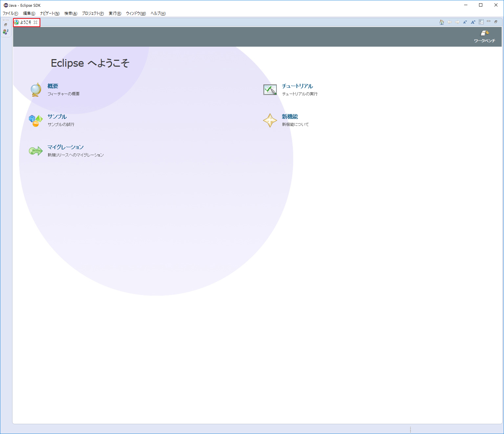Close the ようこそ tab
This screenshot has height=434, width=504.
click(x=35, y=22)
